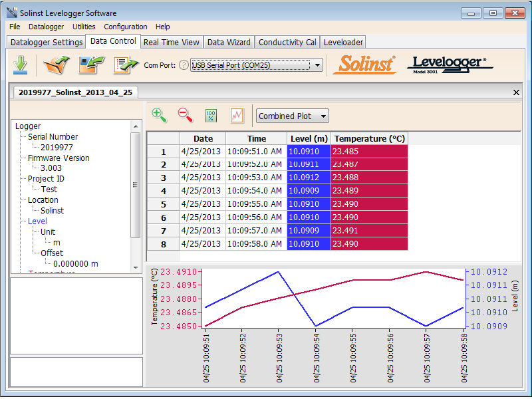This screenshot has height=399, width=532.
Task: Click the temperature cell 23.485
Action: tap(370, 152)
